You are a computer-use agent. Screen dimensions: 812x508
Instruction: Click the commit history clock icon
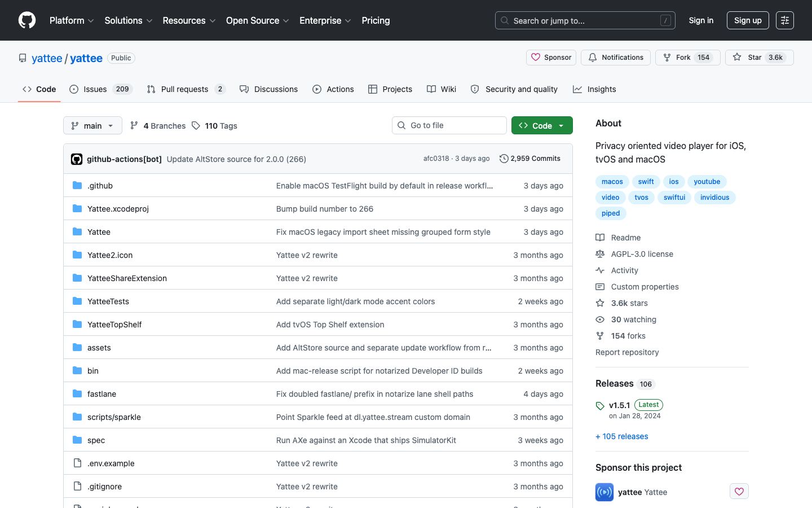coord(504,159)
